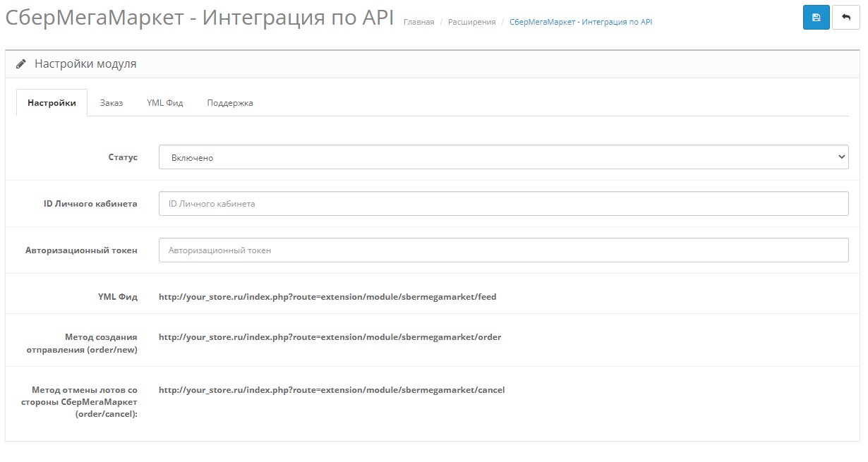Click the СберМегаМаркет breadcrumb link
This screenshot has height=462, width=868.
(x=580, y=23)
